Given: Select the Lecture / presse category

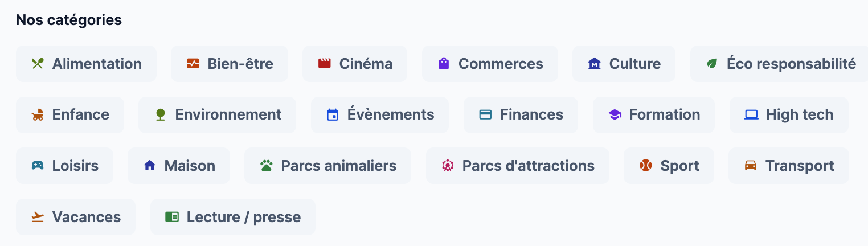Looking at the screenshot, I should tap(232, 217).
